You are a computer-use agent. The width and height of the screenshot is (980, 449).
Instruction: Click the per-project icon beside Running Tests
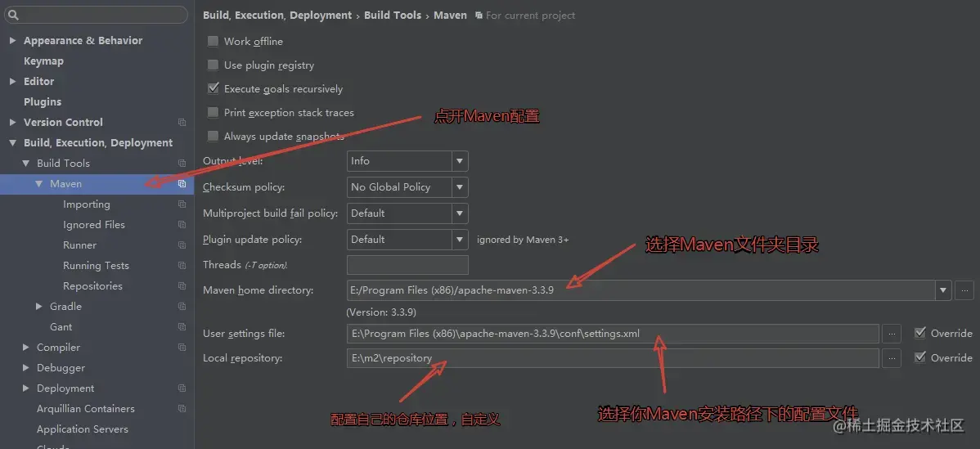tap(182, 266)
